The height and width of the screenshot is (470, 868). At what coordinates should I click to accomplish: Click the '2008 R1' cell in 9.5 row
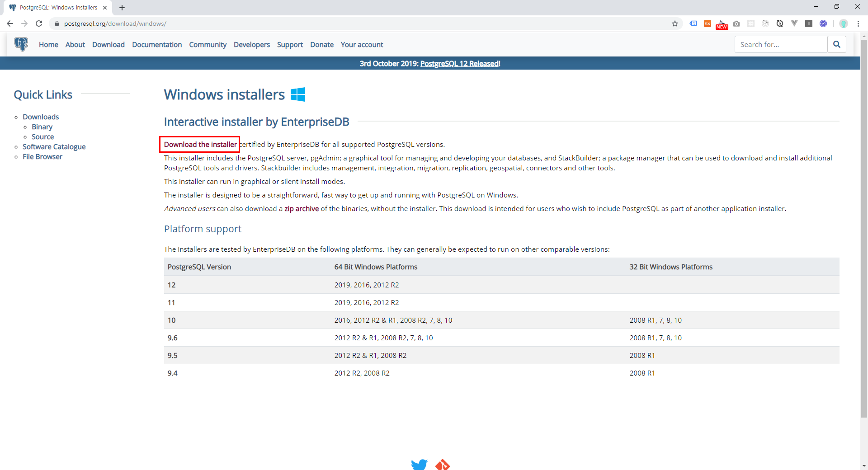(642, 355)
